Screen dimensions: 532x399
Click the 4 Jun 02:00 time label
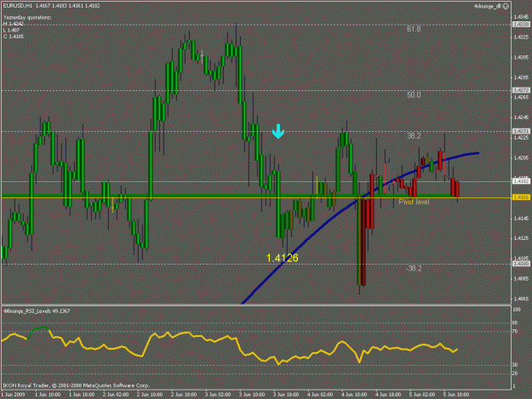tap(320, 395)
